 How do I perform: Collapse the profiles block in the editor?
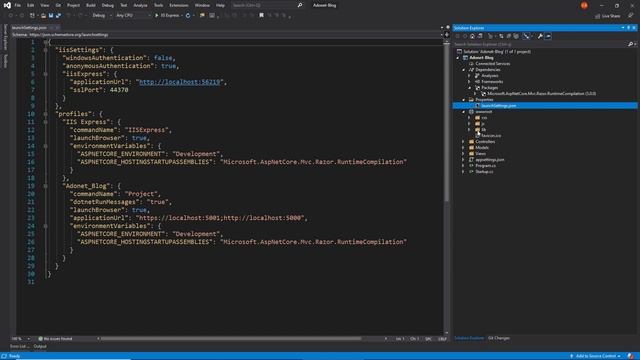46,114
